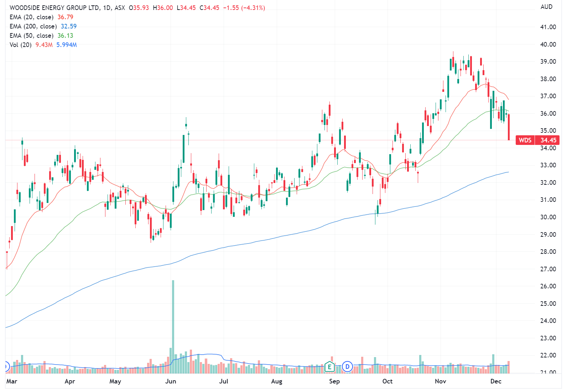Click the volume value 9.43M
Image resolution: width=567 pixels, height=392 pixels.
point(44,45)
